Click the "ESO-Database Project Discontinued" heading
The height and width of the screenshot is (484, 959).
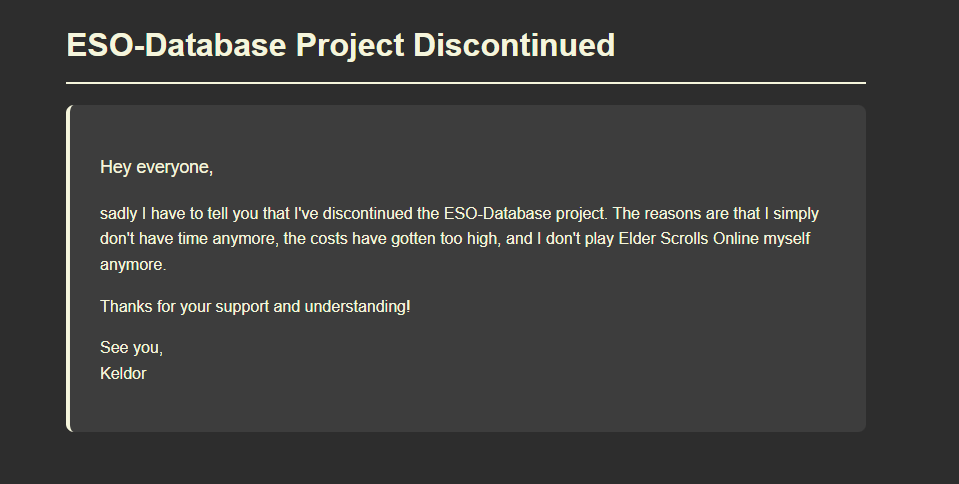click(341, 46)
